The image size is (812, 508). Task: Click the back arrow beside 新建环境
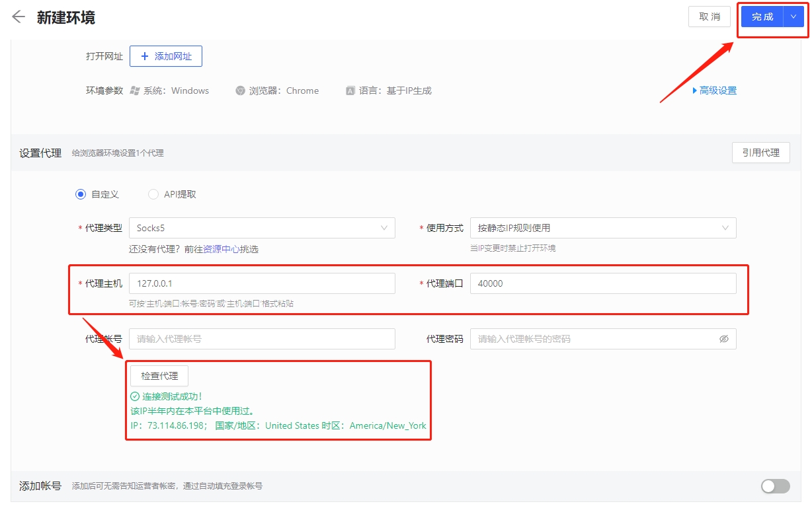[x=19, y=17]
